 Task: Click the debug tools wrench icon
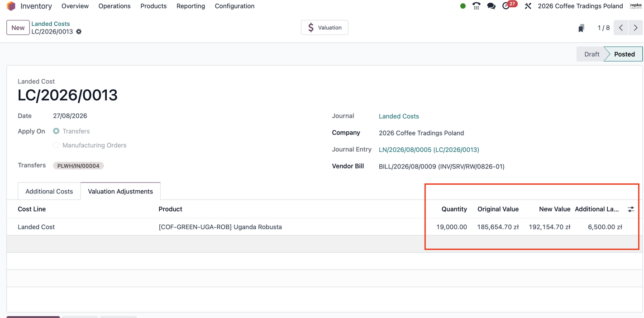528,6
